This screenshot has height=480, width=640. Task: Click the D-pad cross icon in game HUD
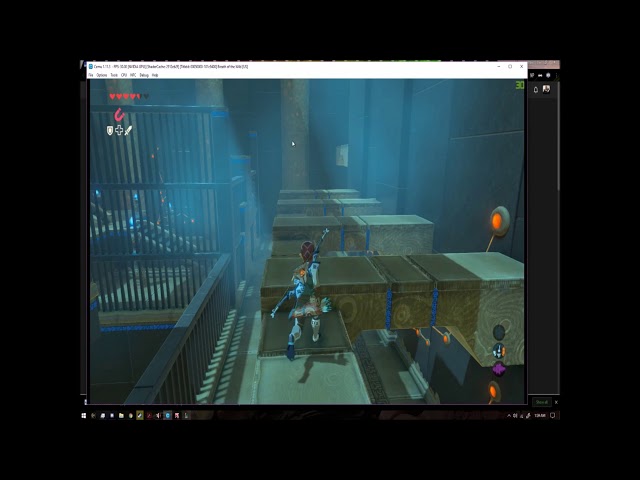(x=119, y=130)
